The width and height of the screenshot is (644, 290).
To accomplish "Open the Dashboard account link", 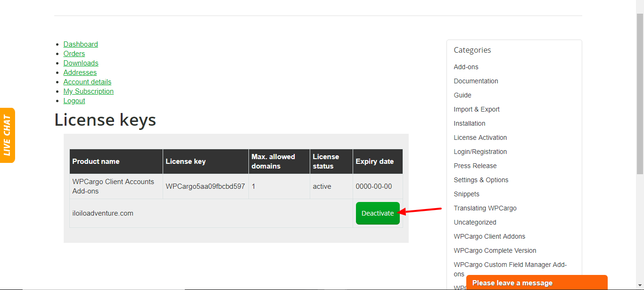I will [81, 44].
